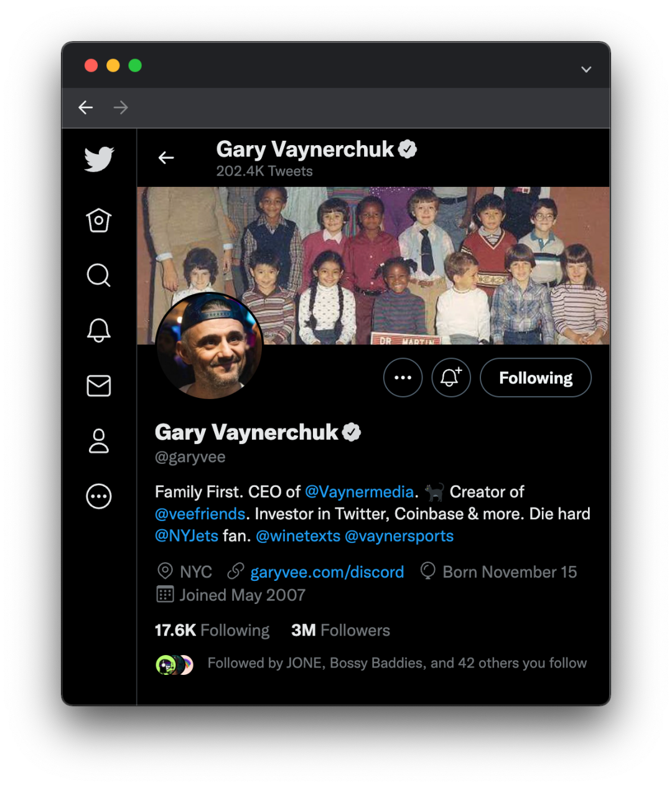672x787 pixels.
Task: Open the Profile person icon in sidebar
Action: tap(99, 441)
